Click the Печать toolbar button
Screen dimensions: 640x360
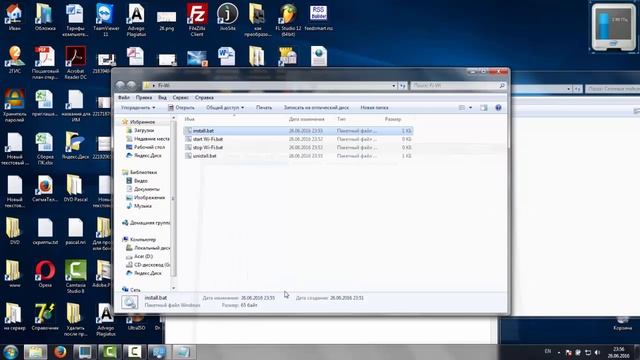pyautogui.click(x=264, y=108)
